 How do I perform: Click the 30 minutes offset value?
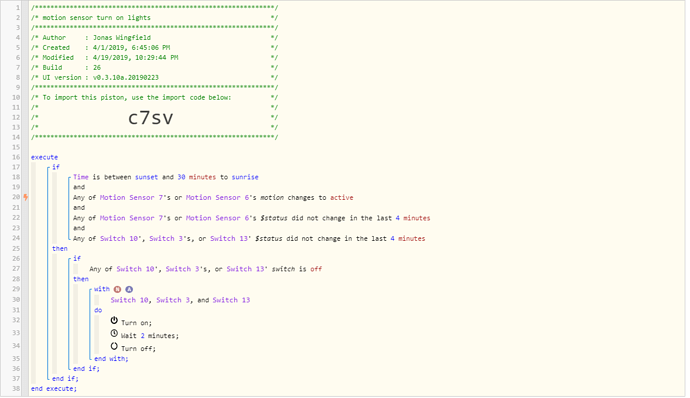(x=197, y=177)
